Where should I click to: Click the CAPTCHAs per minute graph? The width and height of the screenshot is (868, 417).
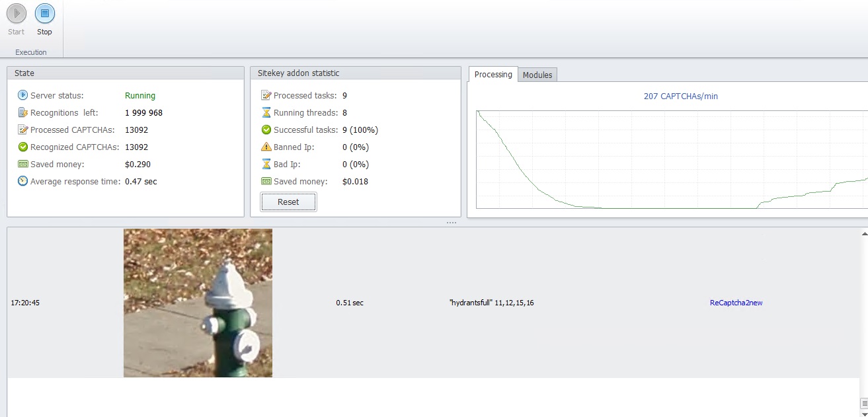(672, 159)
